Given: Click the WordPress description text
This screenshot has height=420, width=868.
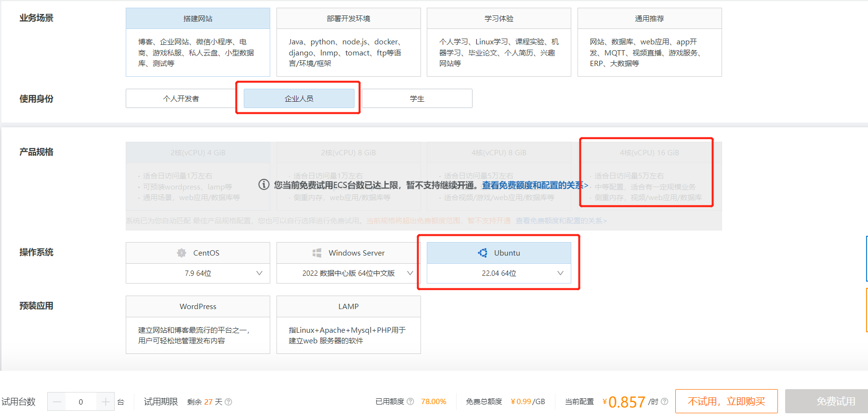Looking at the screenshot, I should point(194,335).
